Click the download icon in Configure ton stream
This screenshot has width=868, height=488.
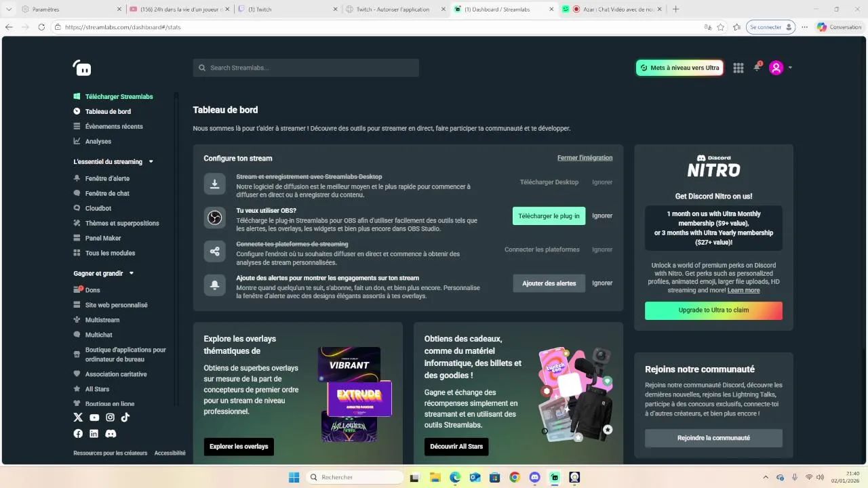[x=215, y=184]
